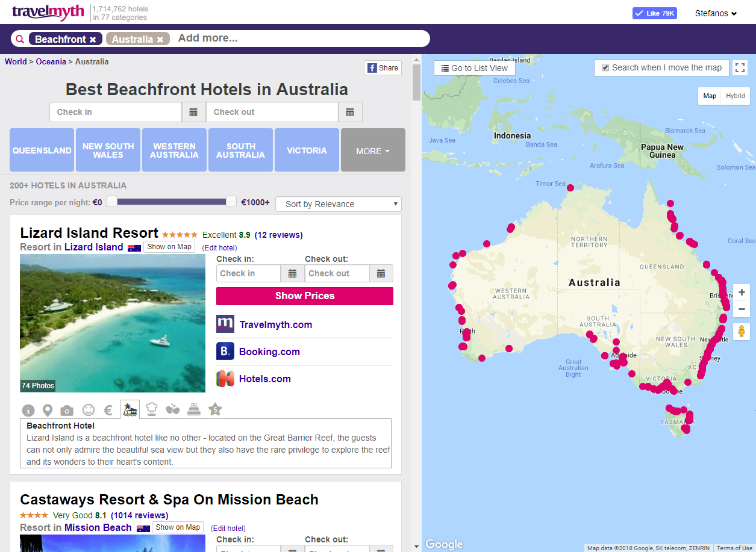Select the Queensland region tab
Image resolution: width=756 pixels, height=552 pixels.
42,150
